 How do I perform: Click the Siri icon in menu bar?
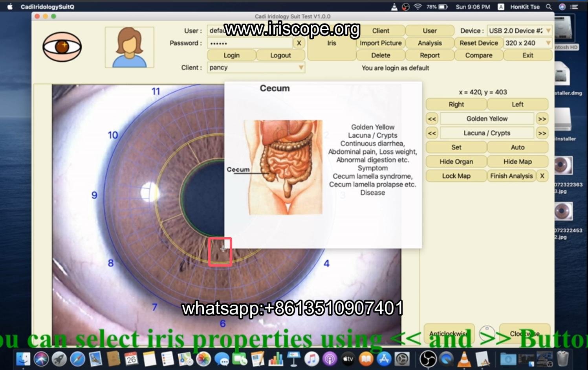click(x=562, y=7)
